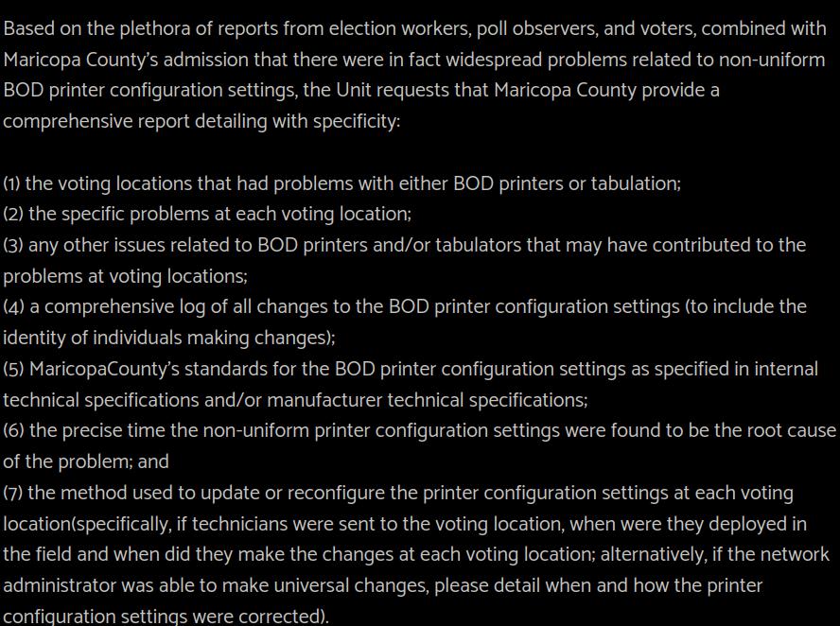Click 'identity of individuals making changes'
The image size is (840, 626).
[x=168, y=338]
